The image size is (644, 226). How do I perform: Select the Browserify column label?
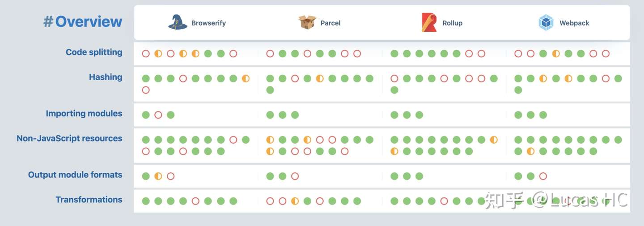[208, 23]
